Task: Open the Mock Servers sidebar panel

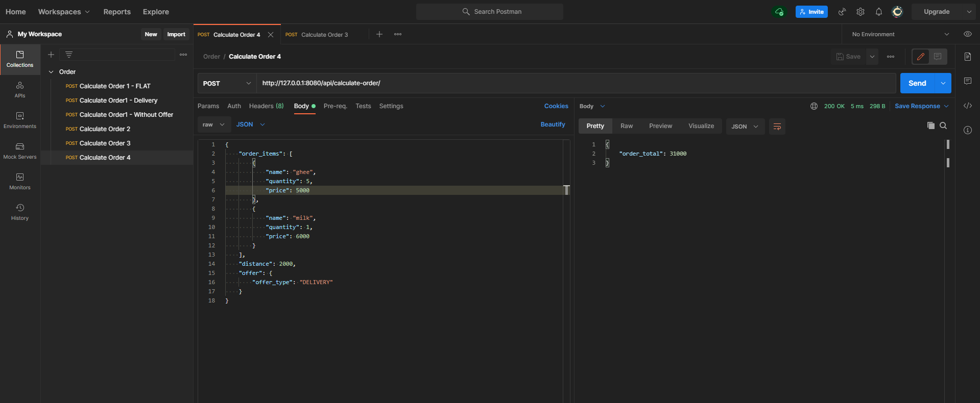Action: (20, 151)
